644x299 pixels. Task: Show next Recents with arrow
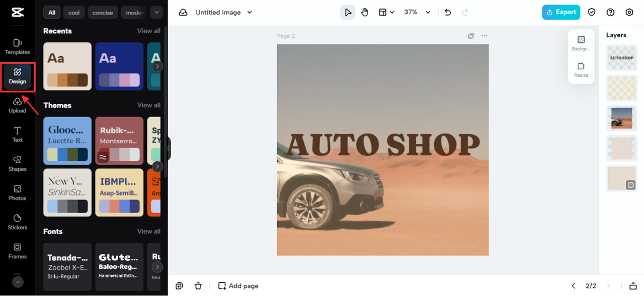[157, 66]
